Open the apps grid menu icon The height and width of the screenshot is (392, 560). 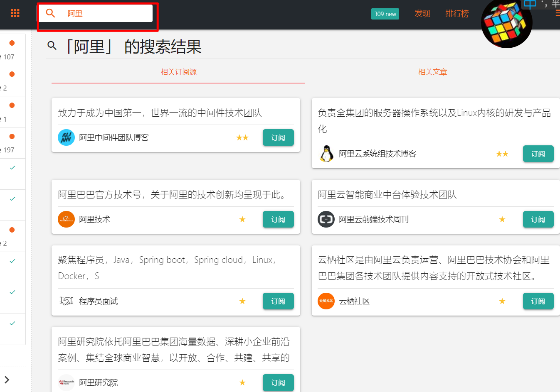tap(15, 13)
